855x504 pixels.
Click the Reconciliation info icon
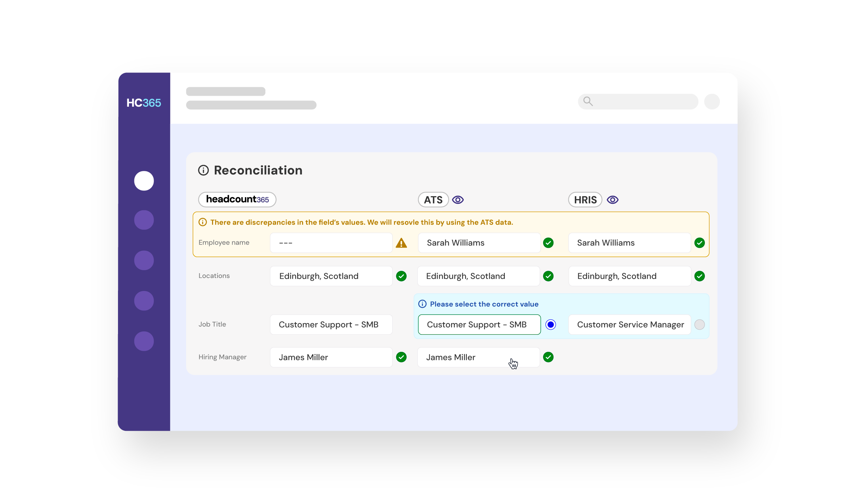[x=203, y=170]
